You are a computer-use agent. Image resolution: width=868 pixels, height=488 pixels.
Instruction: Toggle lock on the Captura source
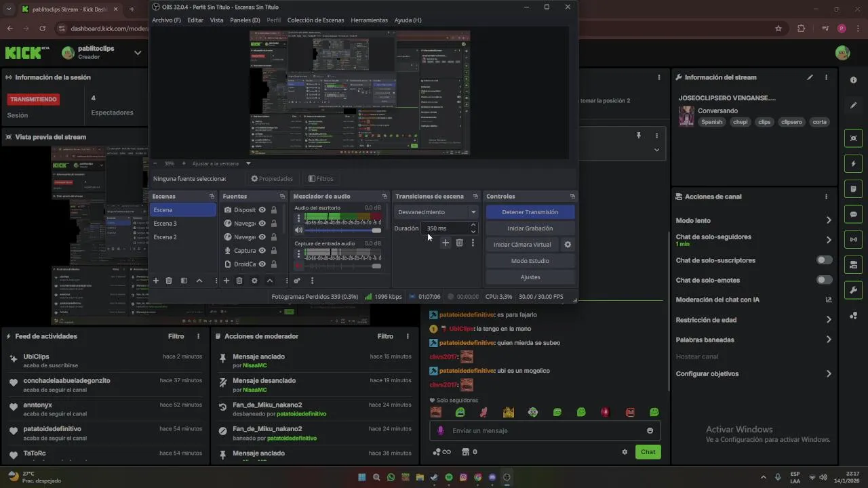[x=274, y=251]
